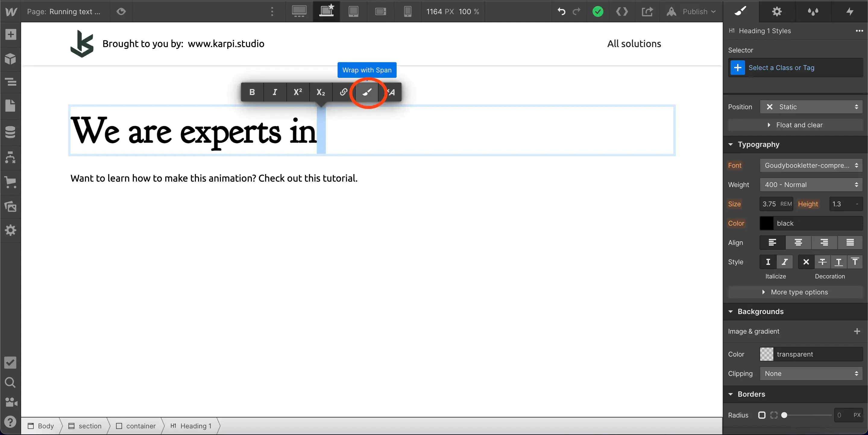This screenshot has width=868, height=435.
Task: Click the link icon in the text toolbar
Action: point(343,92)
